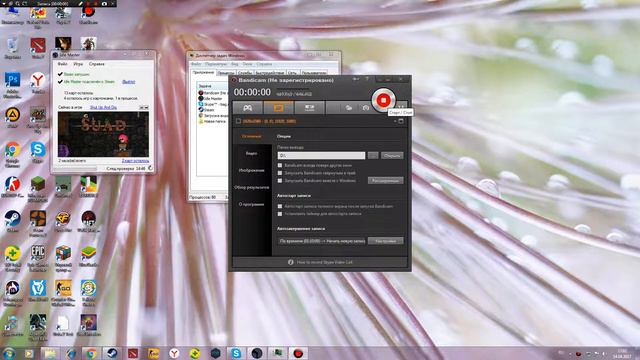The width and height of the screenshot is (640, 360).
Task: Open the Изображения section in Bandicam sidebar
Action: (252, 170)
